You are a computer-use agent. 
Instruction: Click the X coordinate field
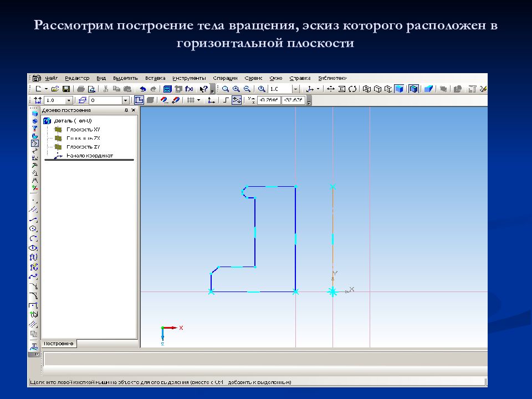coord(269,100)
